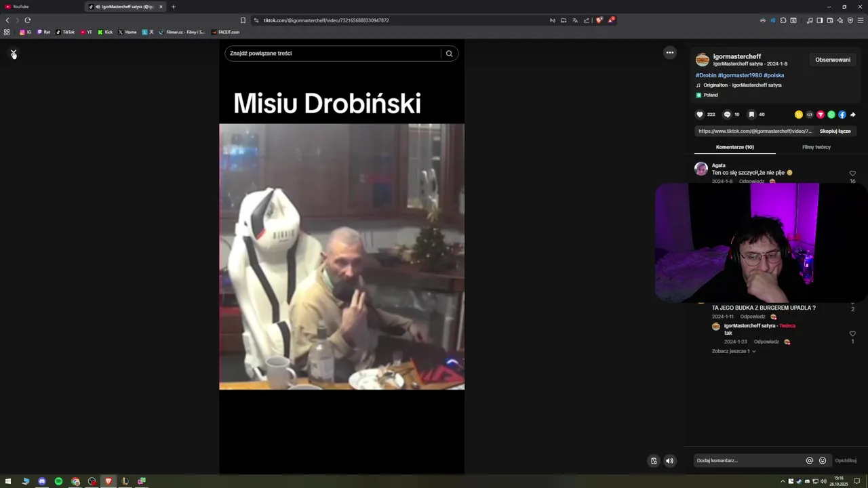
Task: Click the Opublikuj post button
Action: point(846,461)
